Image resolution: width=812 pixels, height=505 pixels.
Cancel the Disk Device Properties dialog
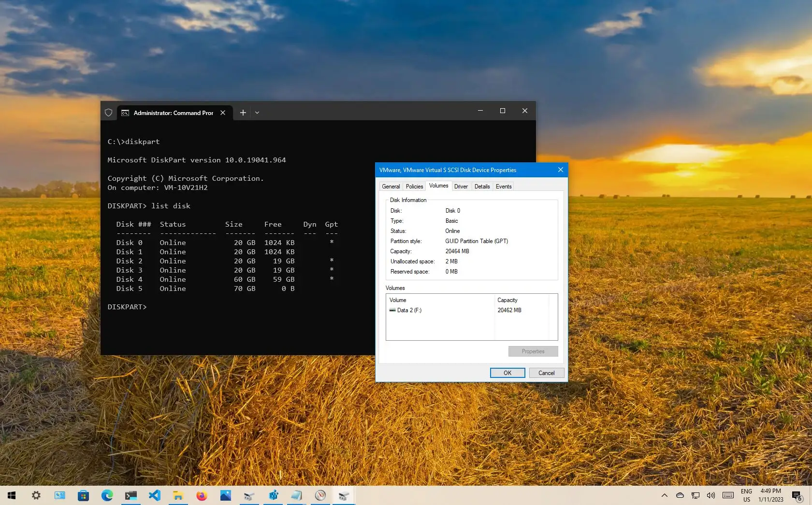pos(547,373)
